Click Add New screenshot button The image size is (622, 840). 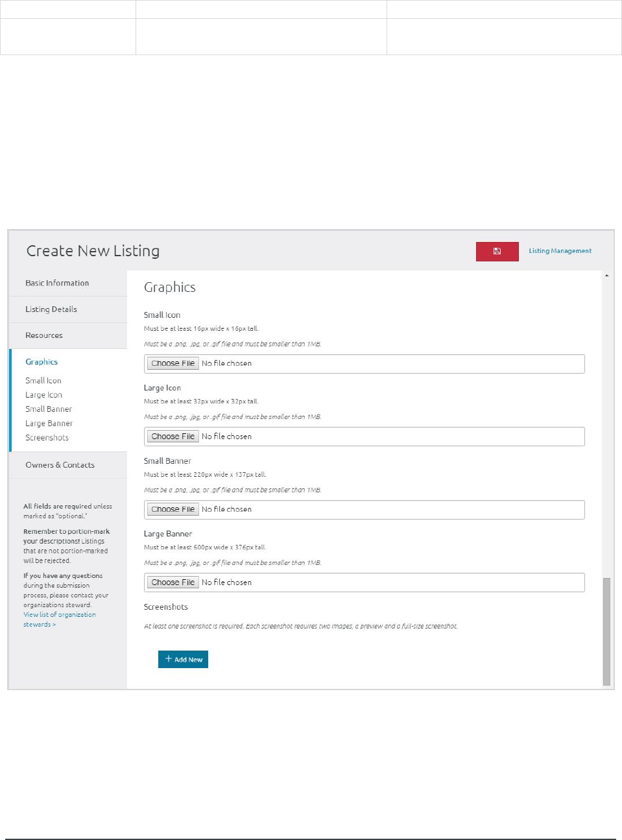click(x=183, y=660)
